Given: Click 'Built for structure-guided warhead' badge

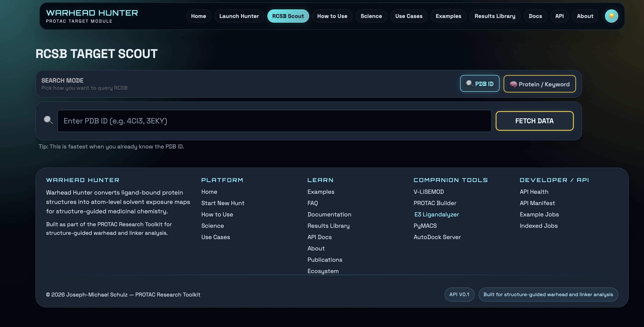Looking at the screenshot, I should point(548,294).
